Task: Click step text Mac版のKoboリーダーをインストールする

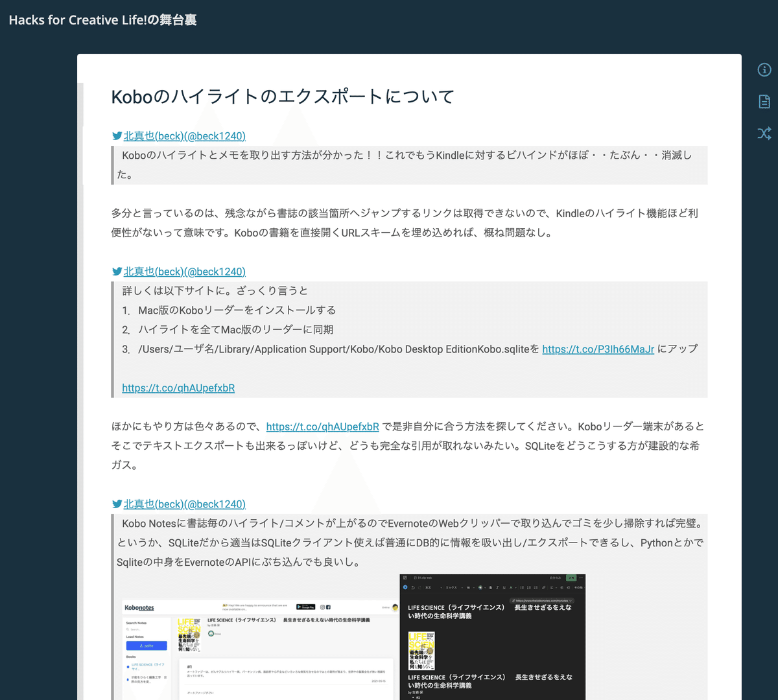Action: coord(237,310)
